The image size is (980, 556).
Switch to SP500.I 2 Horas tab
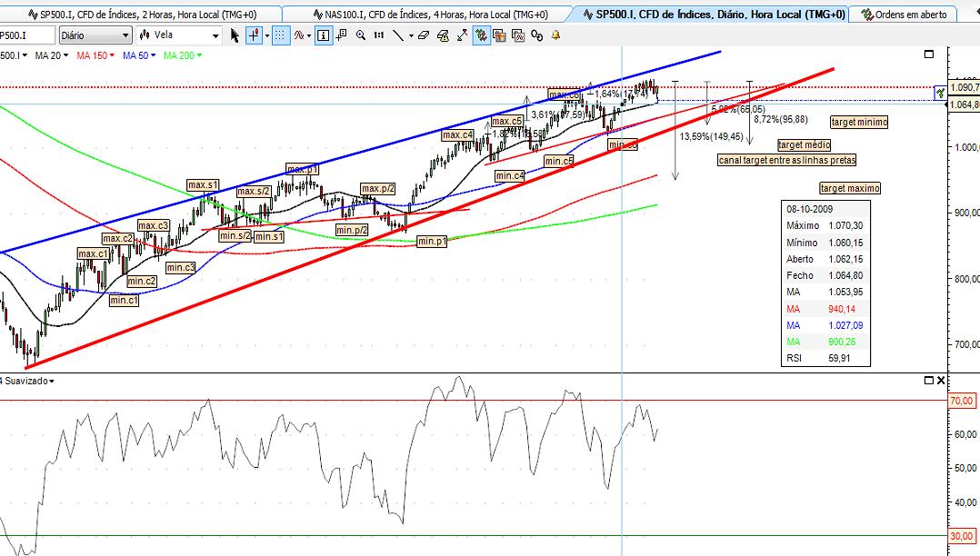[x=143, y=15]
